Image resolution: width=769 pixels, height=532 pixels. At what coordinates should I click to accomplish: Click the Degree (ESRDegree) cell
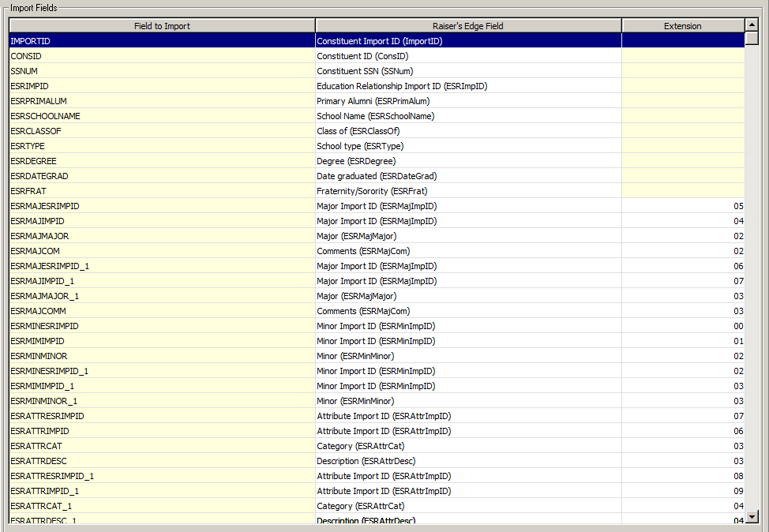tap(468, 161)
